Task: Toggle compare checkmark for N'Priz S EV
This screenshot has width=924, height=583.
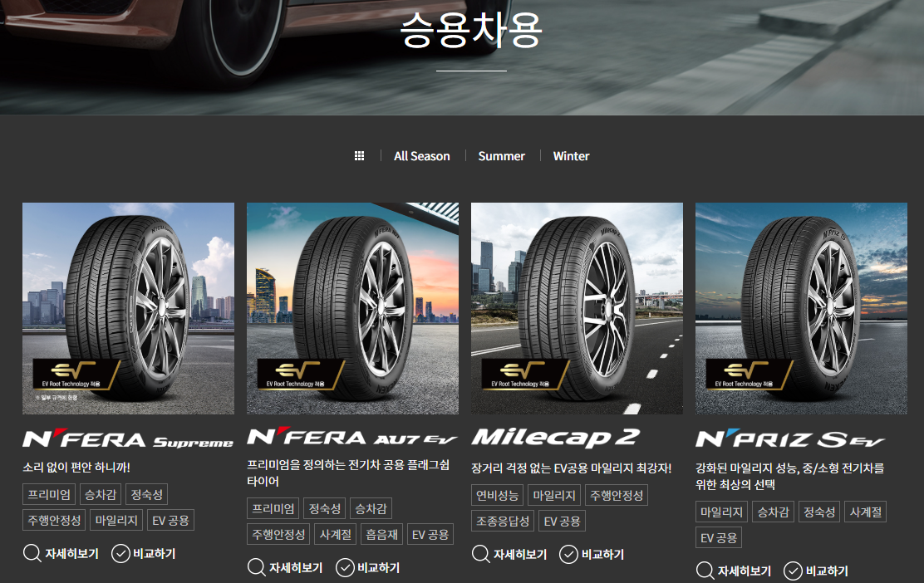Action: pyautogui.click(x=794, y=571)
